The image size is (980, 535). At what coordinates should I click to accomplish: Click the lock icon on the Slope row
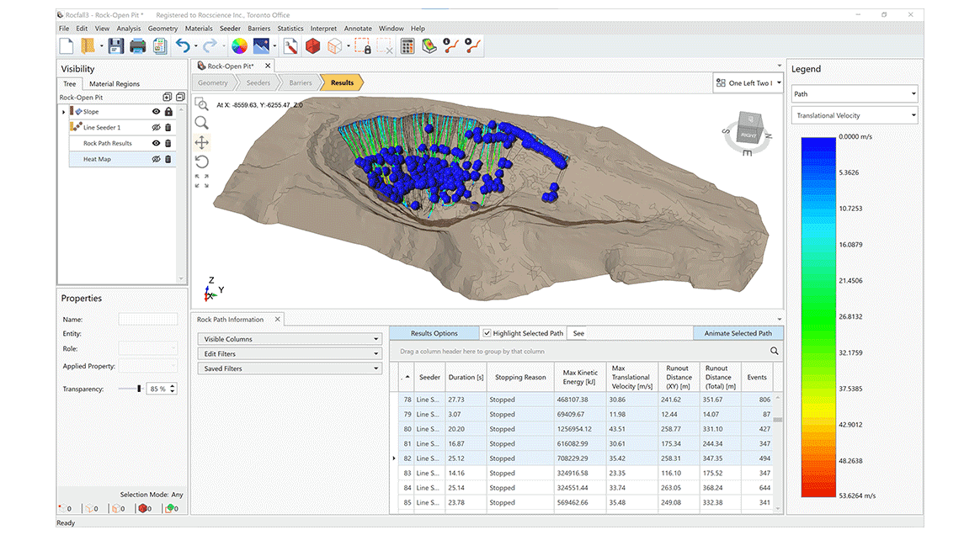(168, 112)
